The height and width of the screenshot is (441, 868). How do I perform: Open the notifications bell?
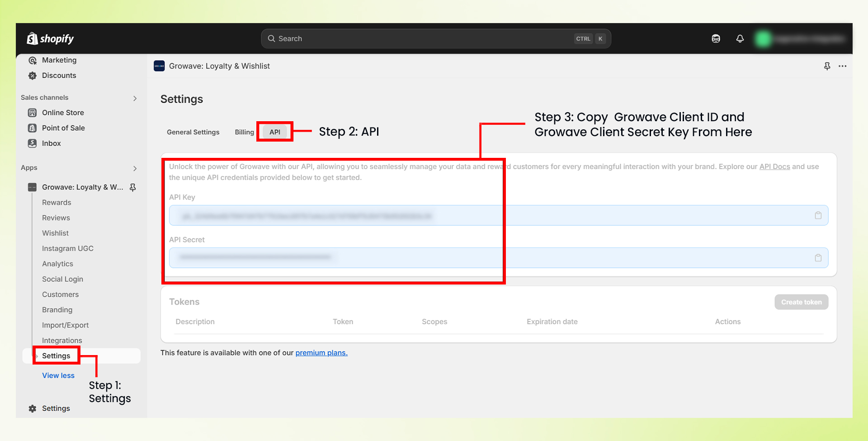point(740,38)
